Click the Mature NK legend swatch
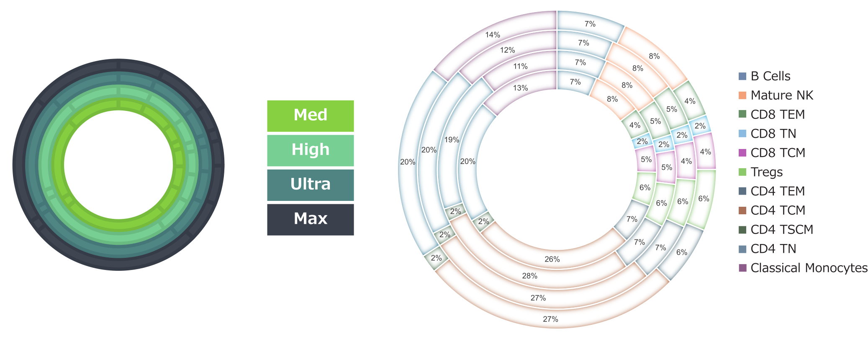 pos(742,95)
